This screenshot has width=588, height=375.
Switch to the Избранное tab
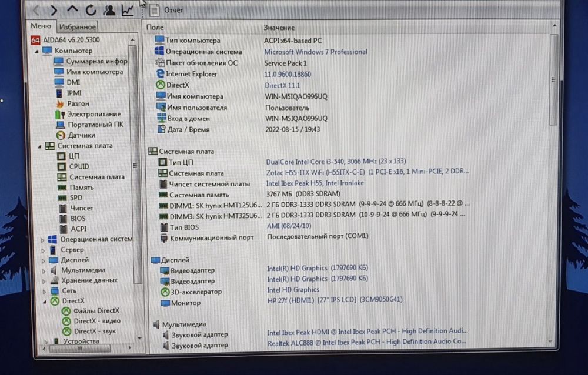tap(77, 27)
